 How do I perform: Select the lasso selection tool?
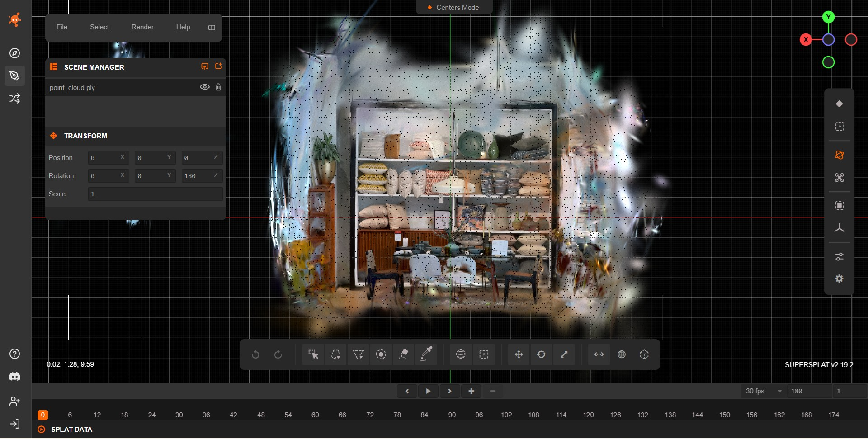click(335, 355)
